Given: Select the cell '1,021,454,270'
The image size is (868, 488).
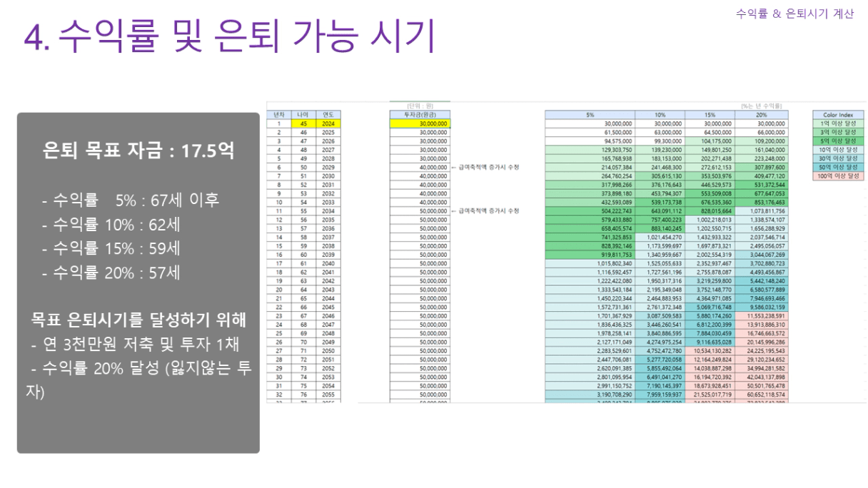Looking at the screenshot, I should pos(660,237).
